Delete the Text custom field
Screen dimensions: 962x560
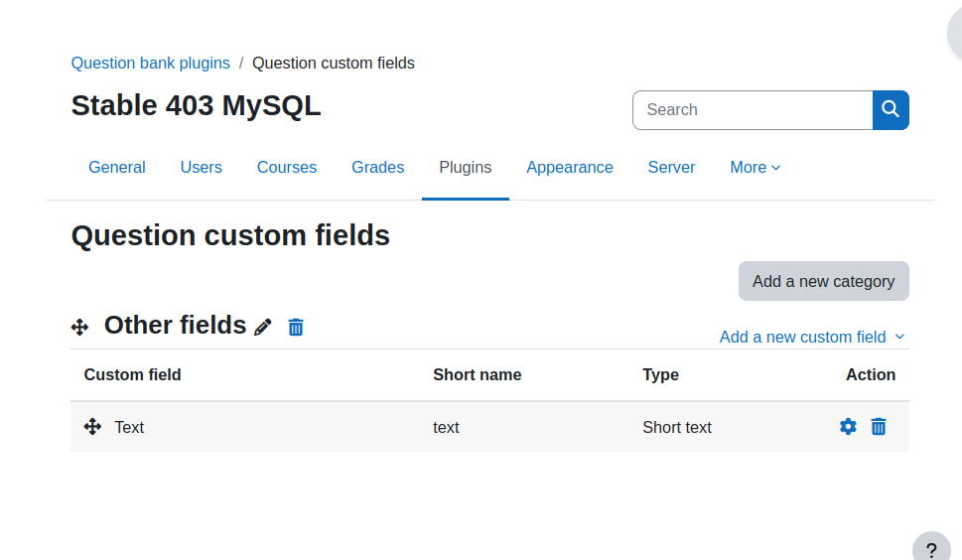[x=879, y=426]
